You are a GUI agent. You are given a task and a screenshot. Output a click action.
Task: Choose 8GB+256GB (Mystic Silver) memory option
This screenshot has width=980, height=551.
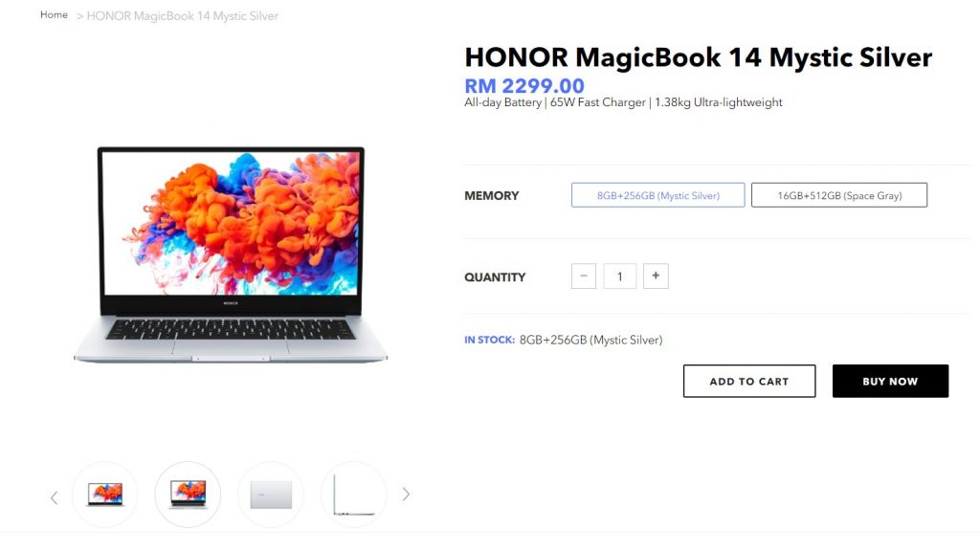[657, 195]
